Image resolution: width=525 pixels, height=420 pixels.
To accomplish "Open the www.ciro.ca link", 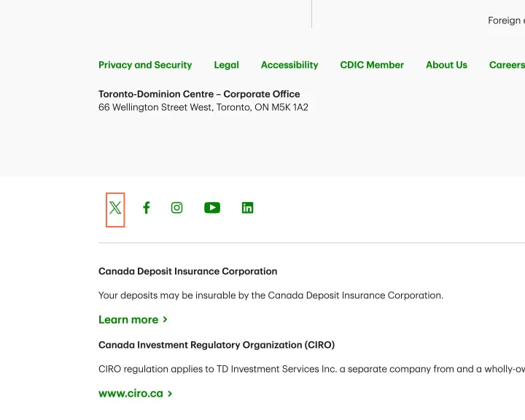I will [136, 393].
